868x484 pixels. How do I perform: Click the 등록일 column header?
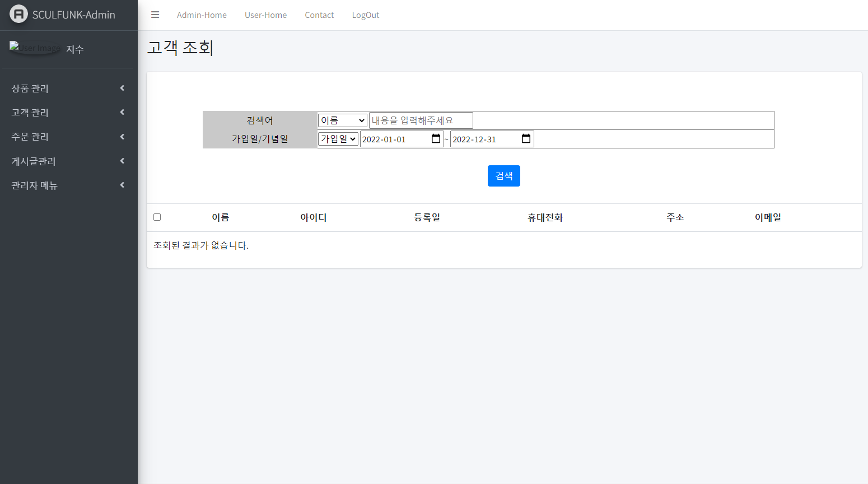coord(427,217)
